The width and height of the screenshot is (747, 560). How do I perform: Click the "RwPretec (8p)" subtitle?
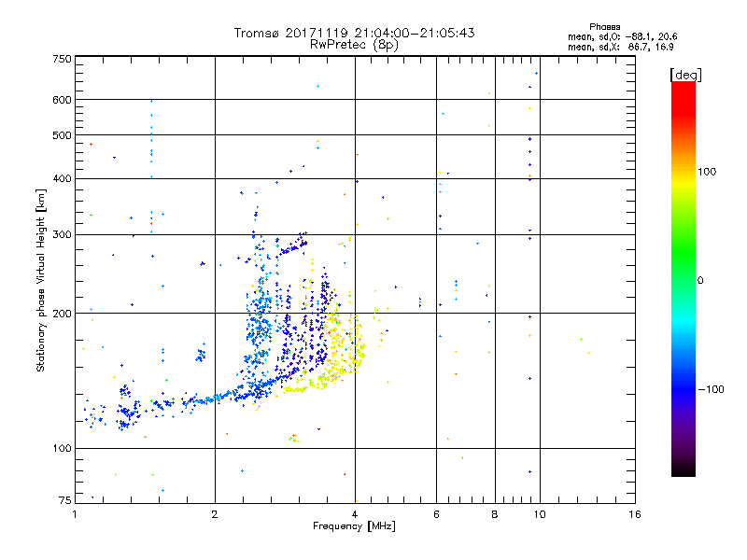click(x=354, y=45)
